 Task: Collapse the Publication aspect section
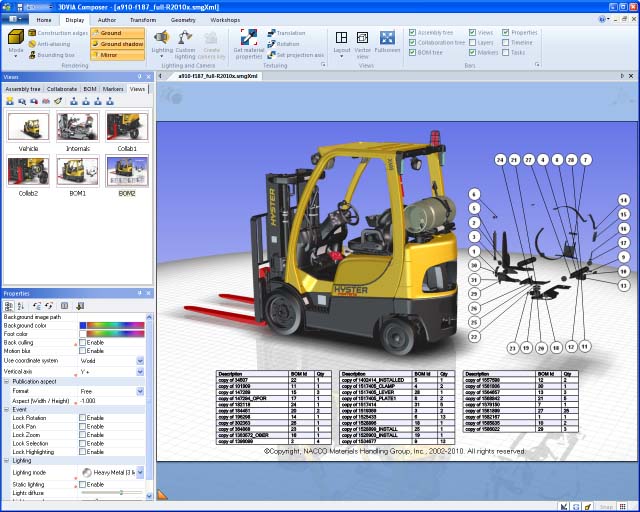(7, 381)
